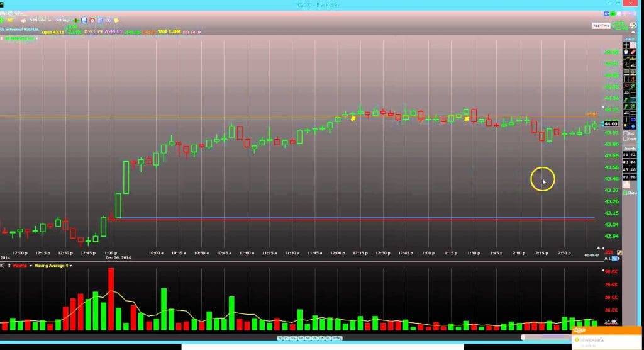This screenshot has height=350, width=644.
Task: Toggle the highlighted S scale option
Action: coord(615,259)
